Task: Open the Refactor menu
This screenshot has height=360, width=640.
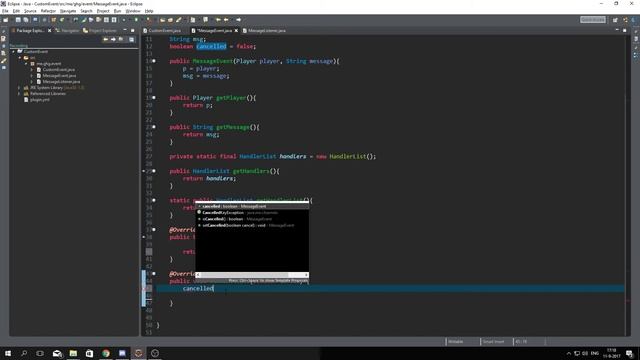Action: [x=48, y=11]
